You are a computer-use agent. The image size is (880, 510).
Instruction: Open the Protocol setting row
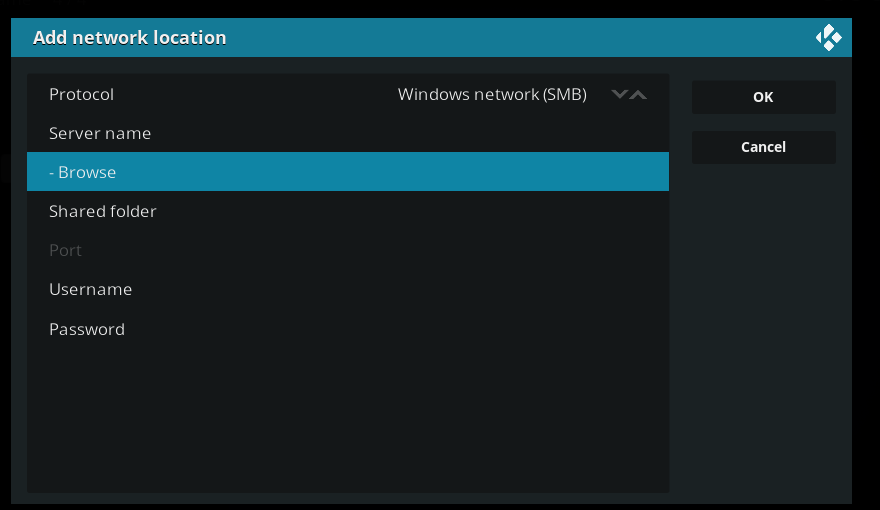[x=348, y=94]
